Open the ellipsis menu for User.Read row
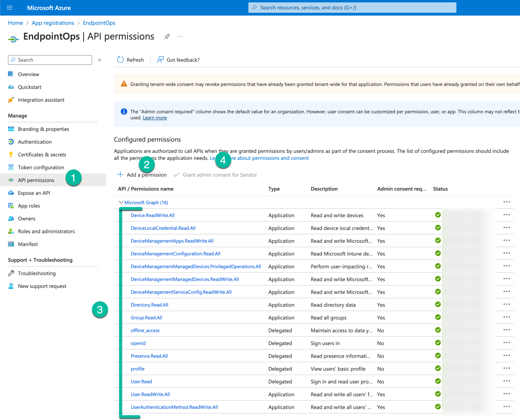The image size is (520, 420). click(506, 381)
